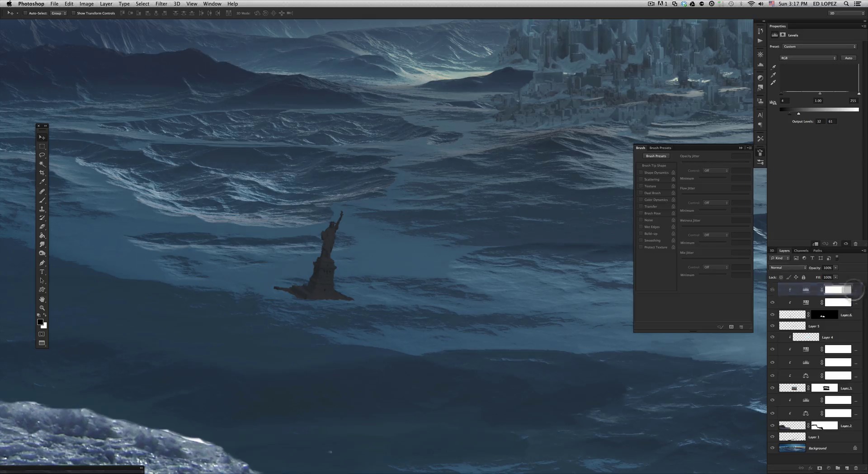Enable the Shape Dynamics checkbox
868x474 pixels.
tap(641, 172)
